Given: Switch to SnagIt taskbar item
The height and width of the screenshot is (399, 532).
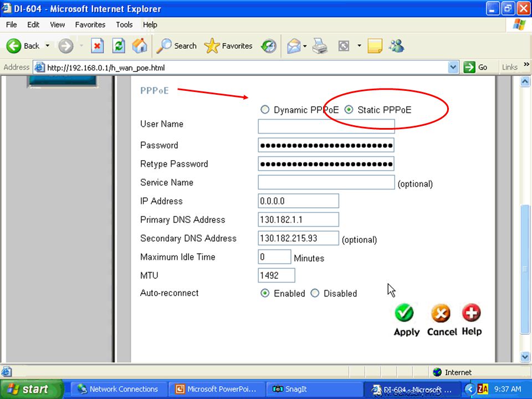Looking at the screenshot, I should coord(314,389).
